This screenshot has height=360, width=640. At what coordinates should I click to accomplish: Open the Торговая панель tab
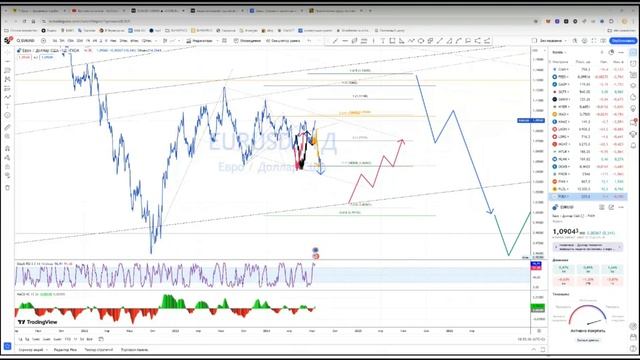pos(134,350)
